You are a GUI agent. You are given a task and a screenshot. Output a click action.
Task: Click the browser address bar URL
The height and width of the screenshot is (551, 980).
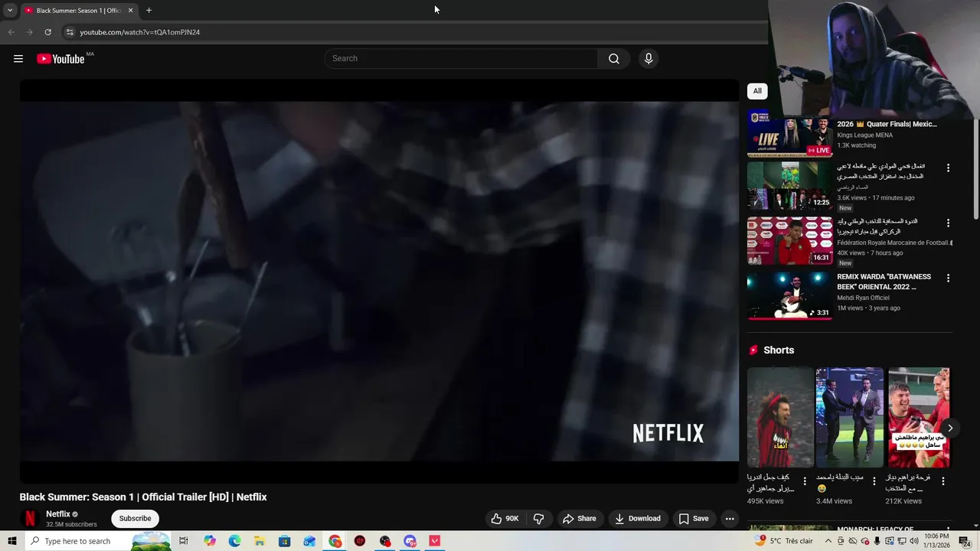[140, 32]
